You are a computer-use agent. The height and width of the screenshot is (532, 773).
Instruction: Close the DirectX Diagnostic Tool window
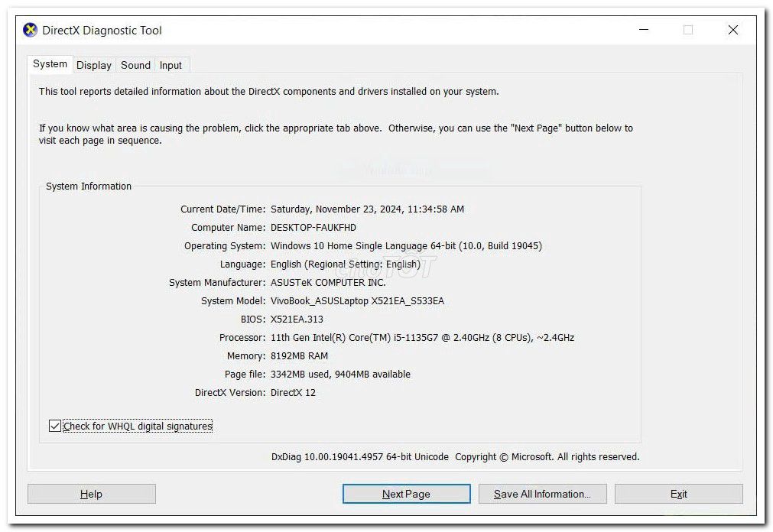(x=733, y=30)
